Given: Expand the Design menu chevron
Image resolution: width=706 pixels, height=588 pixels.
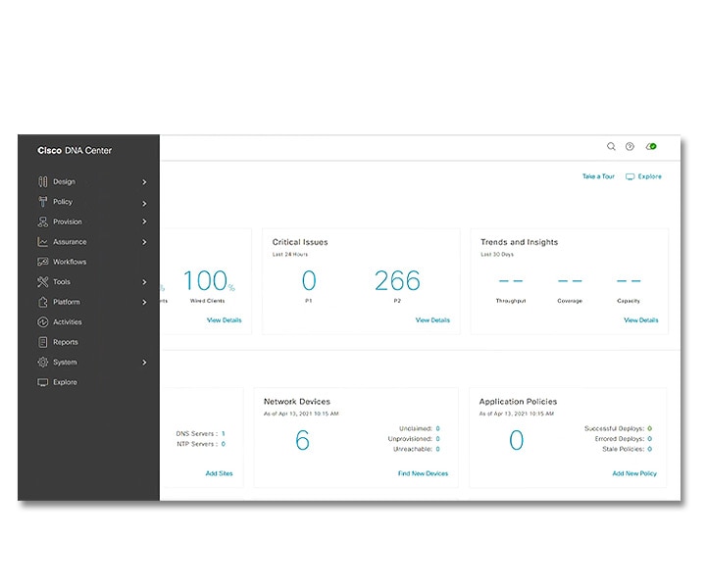Looking at the screenshot, I should [144, 182].
